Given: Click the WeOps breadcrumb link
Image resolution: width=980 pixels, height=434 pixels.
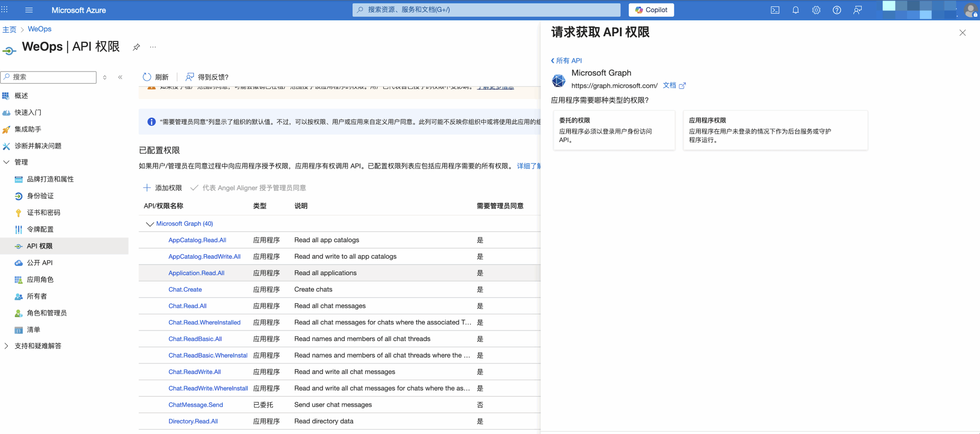Looking at the screenshot, I should point(39,29).
